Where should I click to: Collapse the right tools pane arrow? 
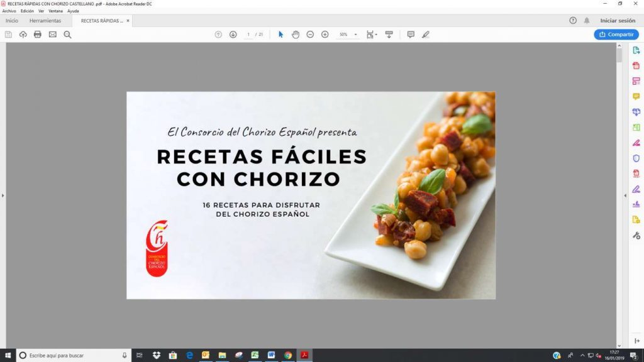pyautogui.click(x=625, y=195)
